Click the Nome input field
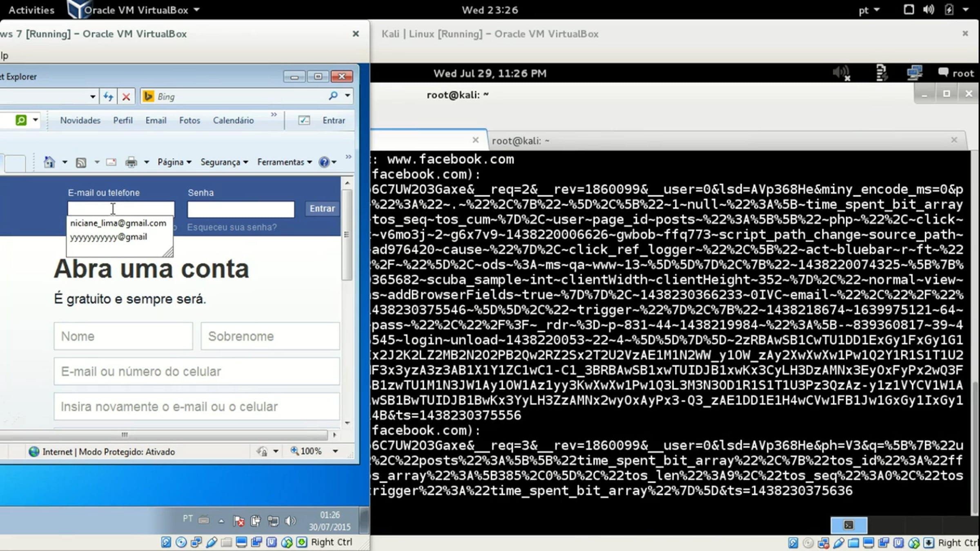The width and height of the screenshot is (980, 551). [x=123, y=336]
